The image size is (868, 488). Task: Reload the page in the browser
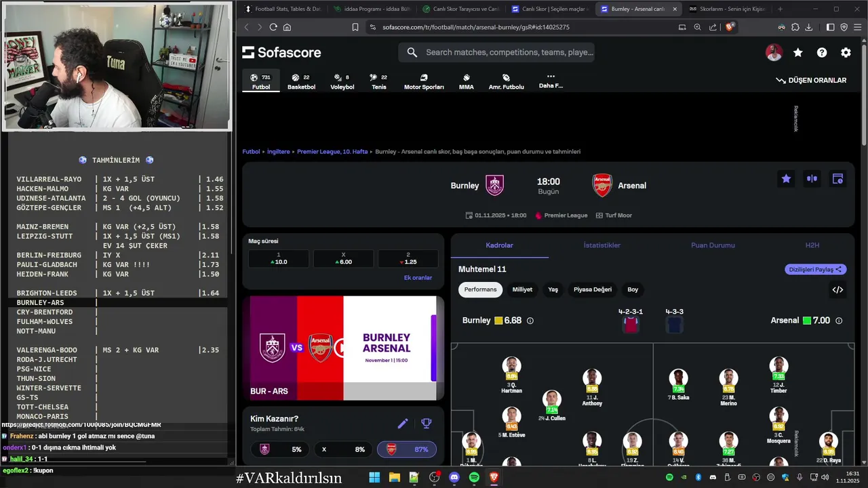[273, 27]
